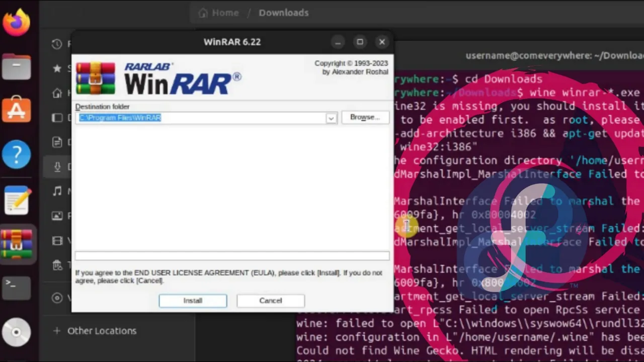Click the Documents icon in Files sidebar
The image size is (644, 362).
pyautogui.click(x=57, y=142)
